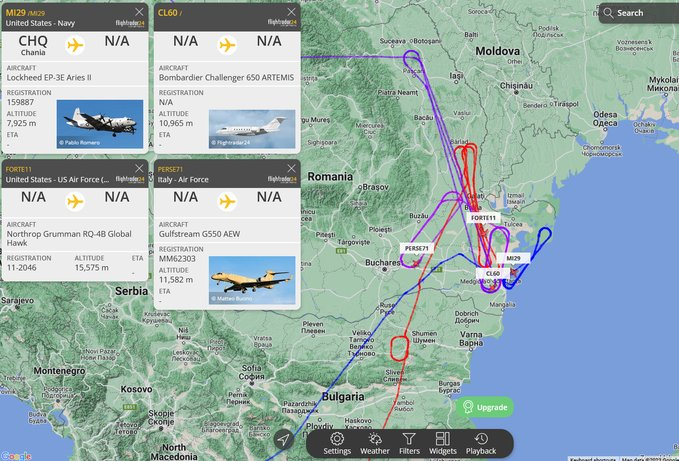
Task: Click the red MI29 aircraft marker
Action: pos(514,272)
